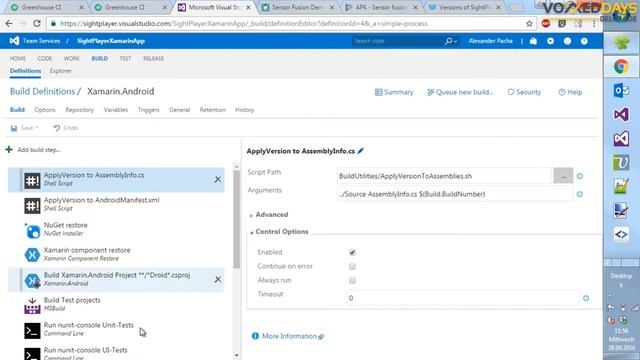Viewport: 640px width, 360px height.
Task: Open the Alexander Pacha user menu
Action: tap(490, 41)
